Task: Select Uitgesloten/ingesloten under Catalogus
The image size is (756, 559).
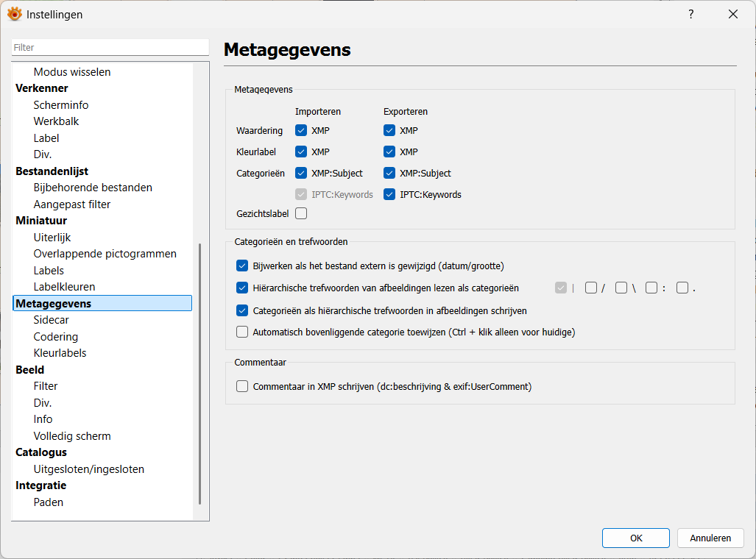Action: 88,469
